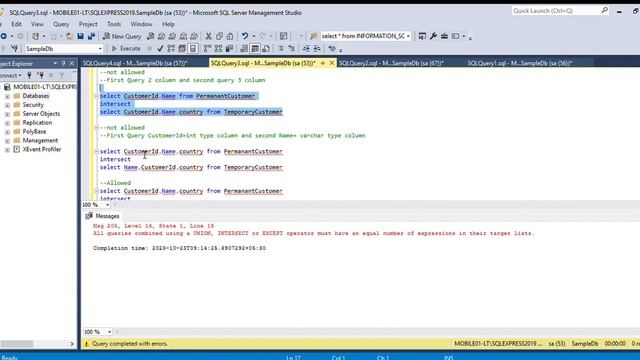The width and height of the screenshot is (640, 360).
Task: Click the Cut scissors icon
Action: (209, 36)
